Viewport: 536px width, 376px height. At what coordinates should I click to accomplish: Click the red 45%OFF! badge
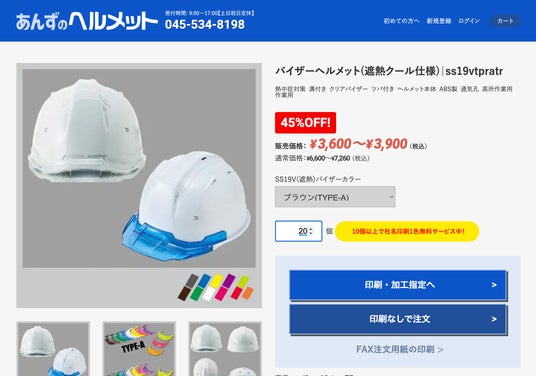pyautogui.click(x=306, y=122)
